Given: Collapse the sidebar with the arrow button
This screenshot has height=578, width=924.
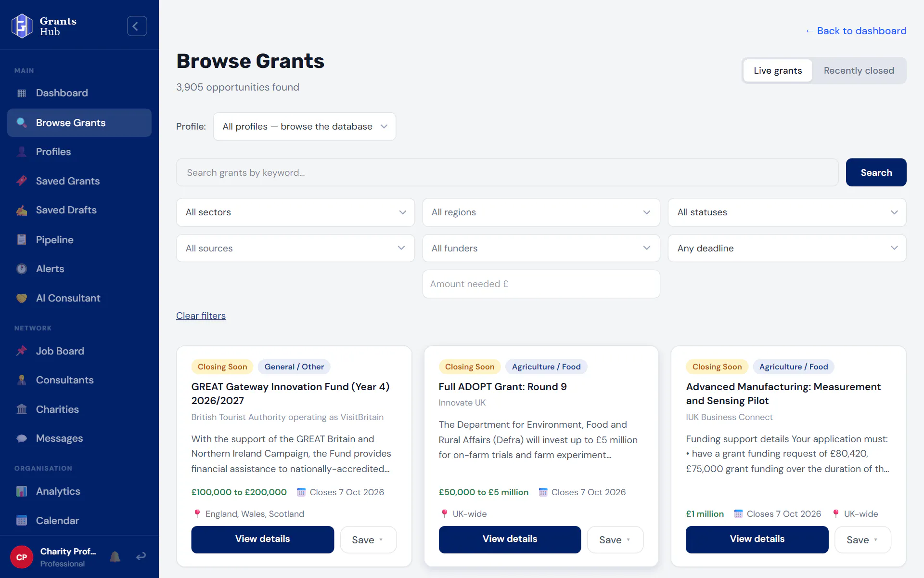Looking at the screenshot, I should (x=137, y=26).
